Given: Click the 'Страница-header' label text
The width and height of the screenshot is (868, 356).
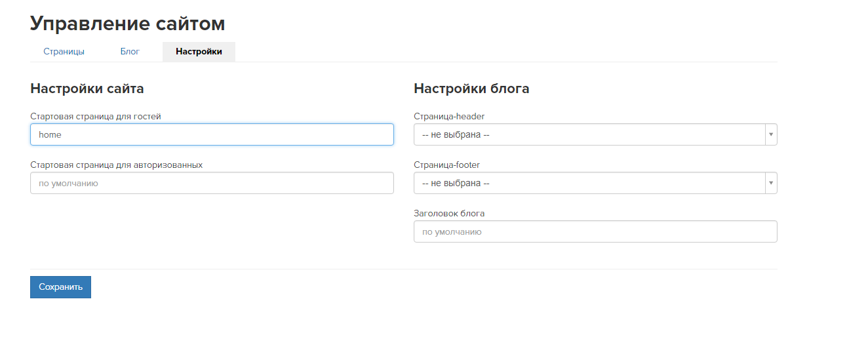Looking at the screenshot, I should (449, 116).
